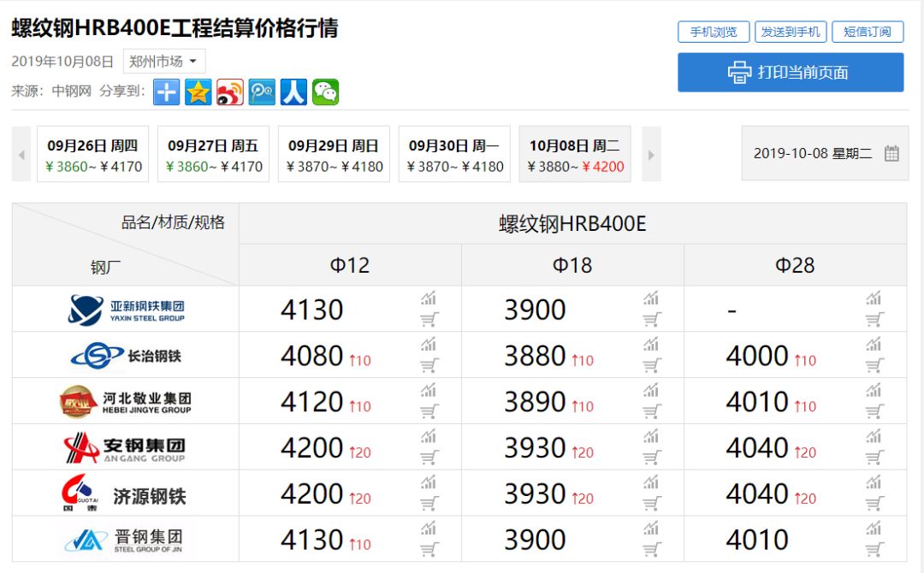Open 亚新钢铁集团 steel mill logo

pos(126,310)
